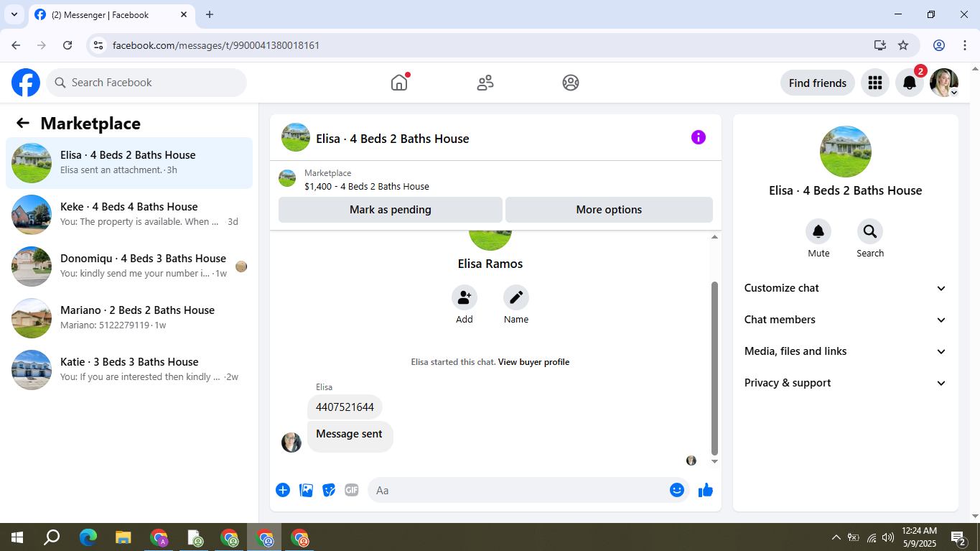This screenshot has width=980, height=551.
Task: Choose a GIF in composer
Action: coord(352,490)
